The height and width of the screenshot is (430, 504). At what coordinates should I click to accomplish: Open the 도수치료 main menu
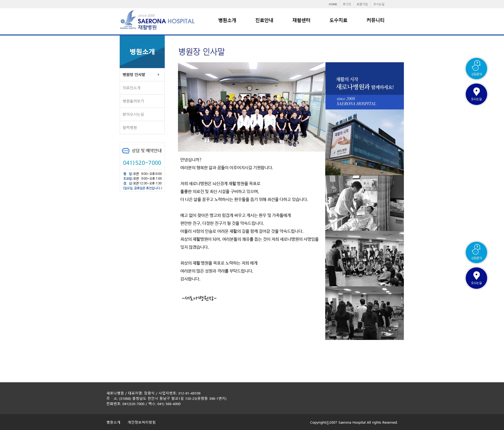(338, 20)
